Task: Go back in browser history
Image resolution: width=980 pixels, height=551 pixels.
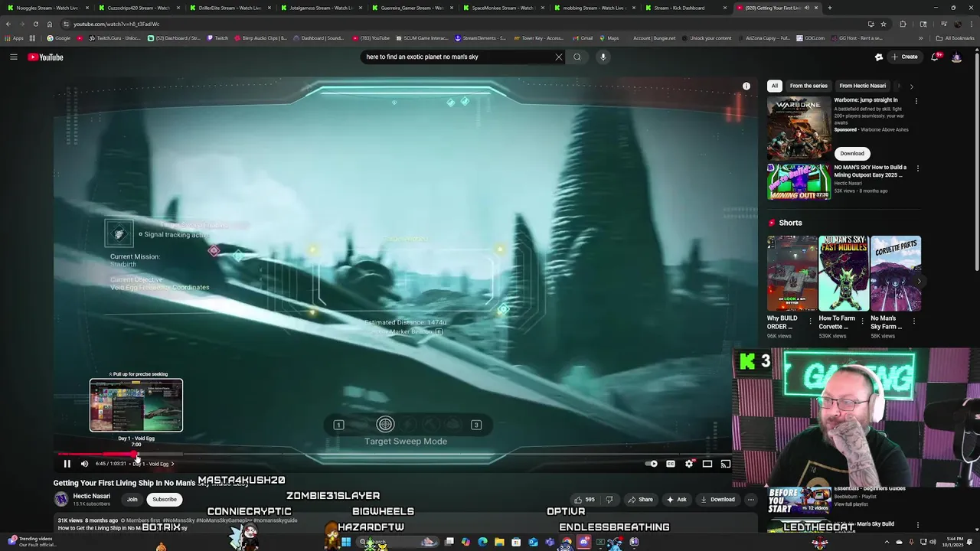Action: click(x=8, y=24)
